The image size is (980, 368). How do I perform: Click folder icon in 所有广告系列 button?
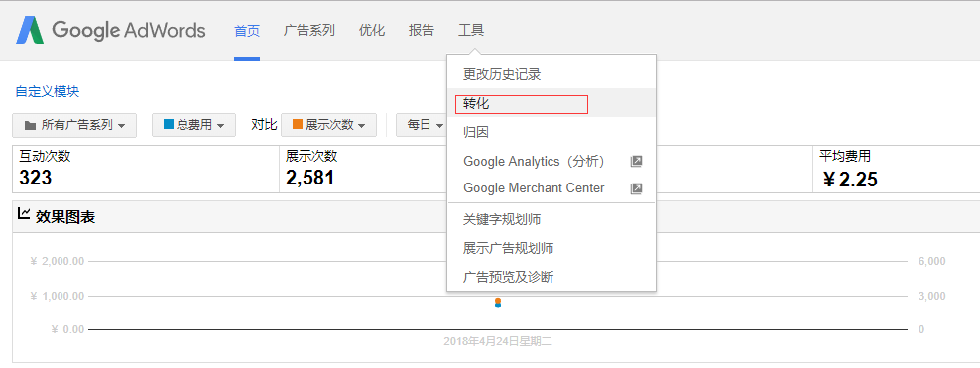[30, 126]
